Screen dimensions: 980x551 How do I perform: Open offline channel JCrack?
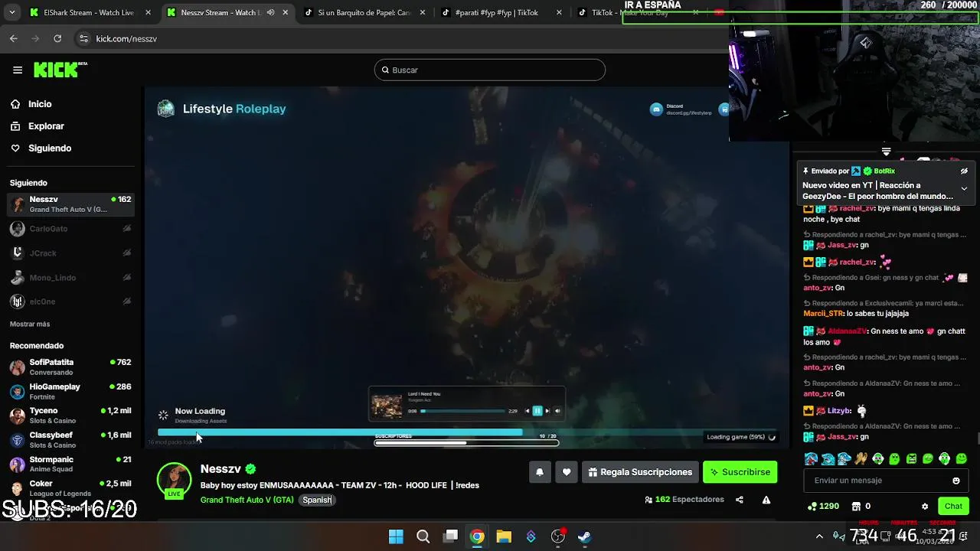click(x=71, y=253)
